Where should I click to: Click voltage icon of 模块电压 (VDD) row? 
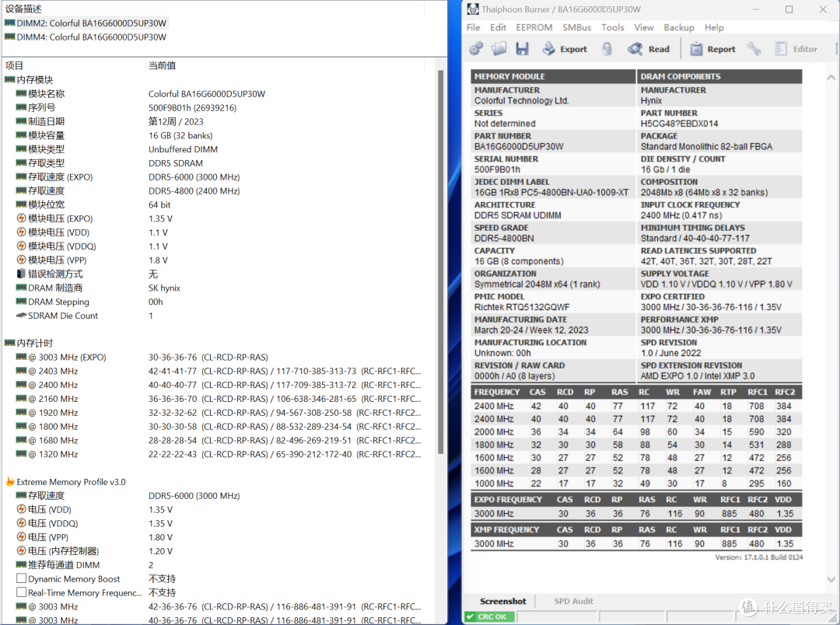pos(21,232)
